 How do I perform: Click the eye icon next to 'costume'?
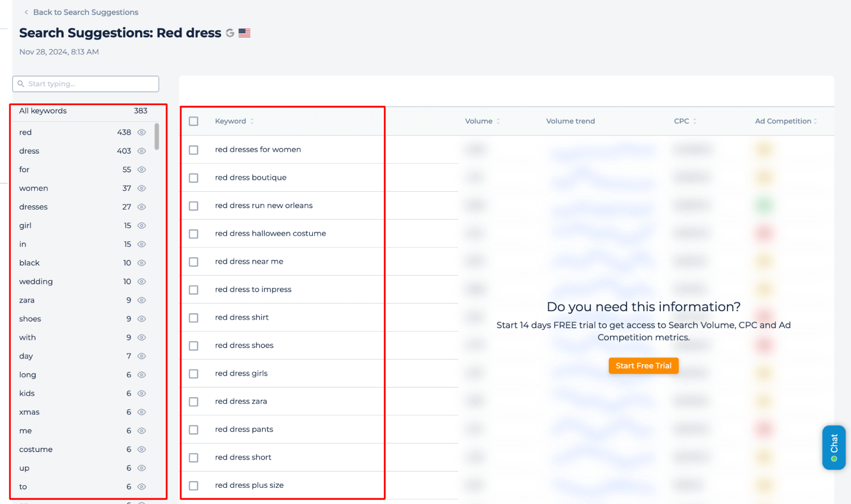[x=142, y=450]
